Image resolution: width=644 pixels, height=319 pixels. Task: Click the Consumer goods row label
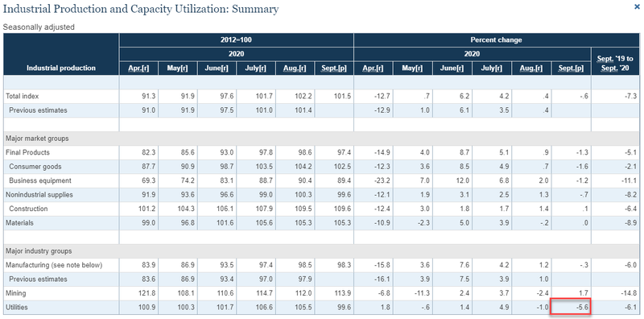tap(35, 167)
